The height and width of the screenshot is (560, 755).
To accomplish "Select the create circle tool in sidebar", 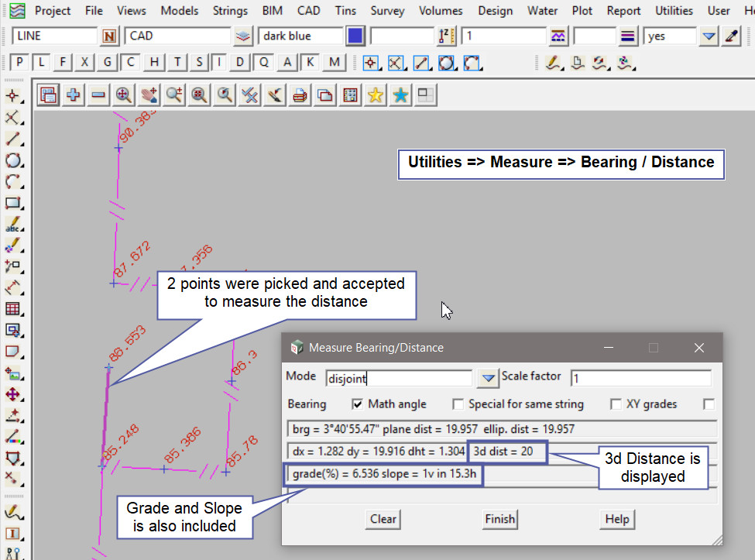I will (12, 160).
